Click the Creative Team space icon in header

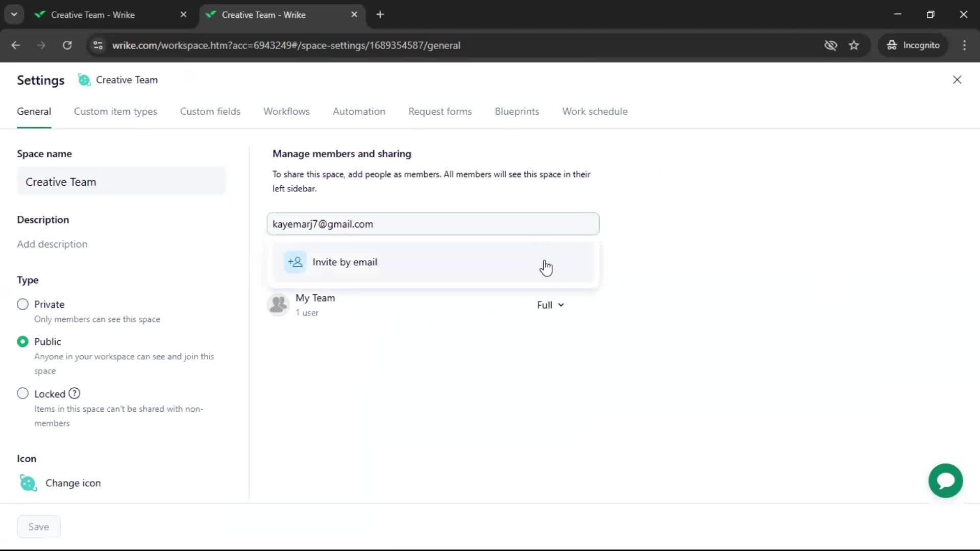[x=84, y=80]
